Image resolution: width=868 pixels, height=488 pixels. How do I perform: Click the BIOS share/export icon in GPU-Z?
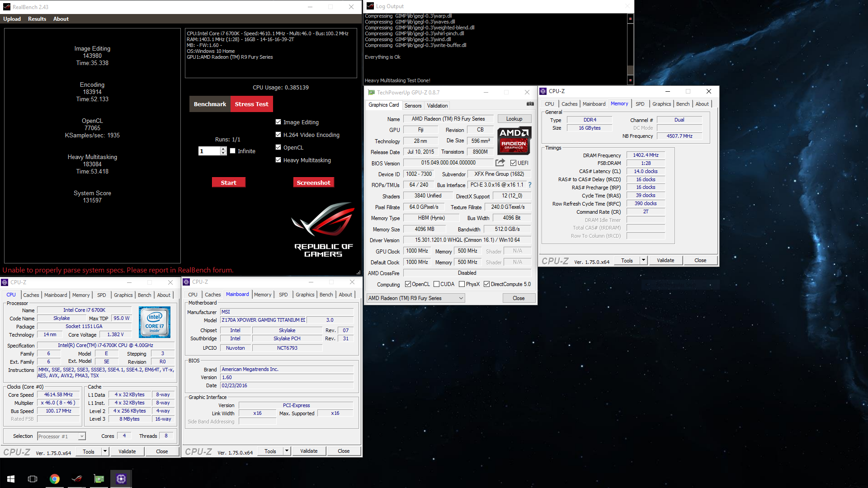pyautogui.click(x=500, y=163)
